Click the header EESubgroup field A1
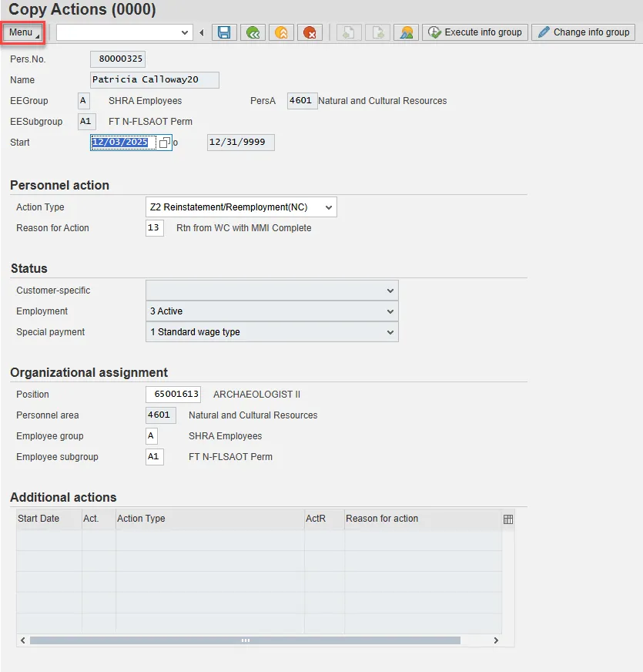Image resolution: width=643 pixels, height=672 pixels. click(87, 122)
